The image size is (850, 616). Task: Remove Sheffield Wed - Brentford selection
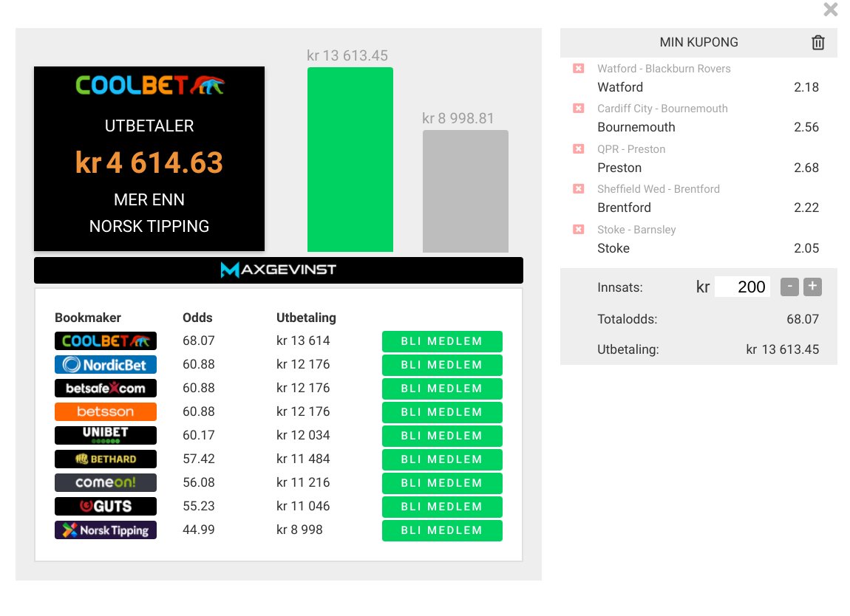[579, 188]
